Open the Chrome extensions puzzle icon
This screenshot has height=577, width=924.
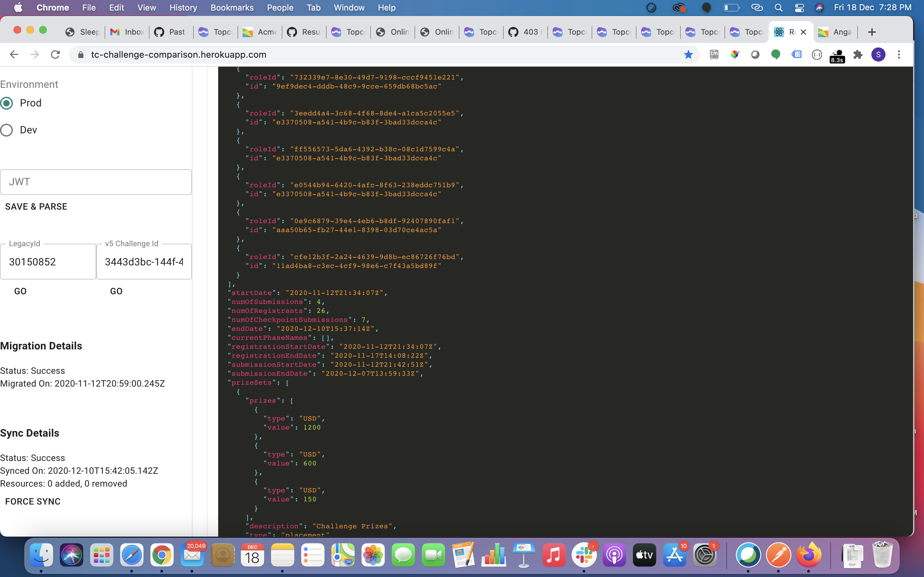tap(858, 54)
